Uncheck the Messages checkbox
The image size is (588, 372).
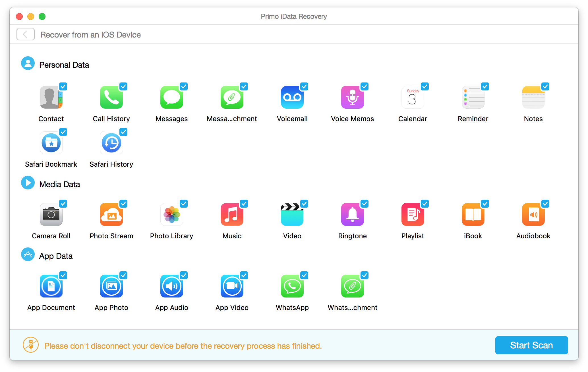pos(184,86)
